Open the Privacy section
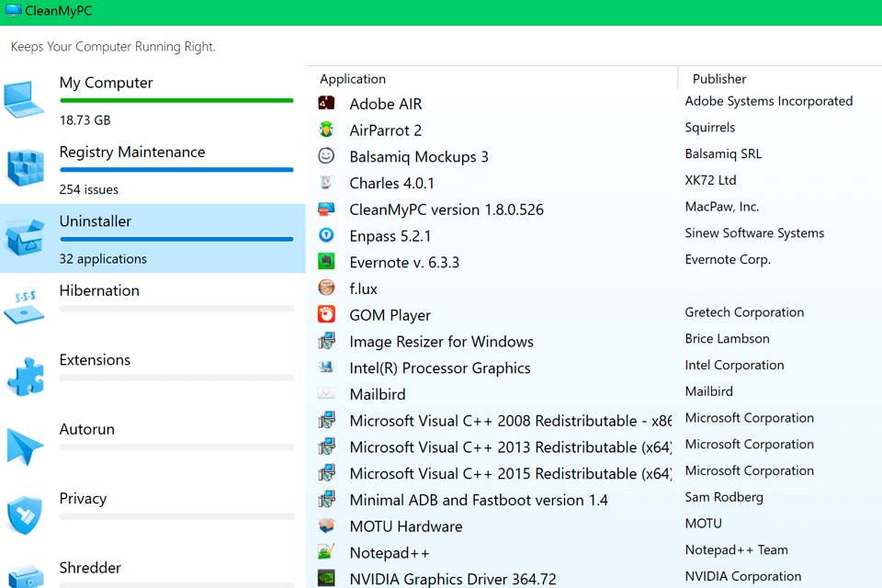Viewport: 882px width, 588px height. tap(153, 515)
